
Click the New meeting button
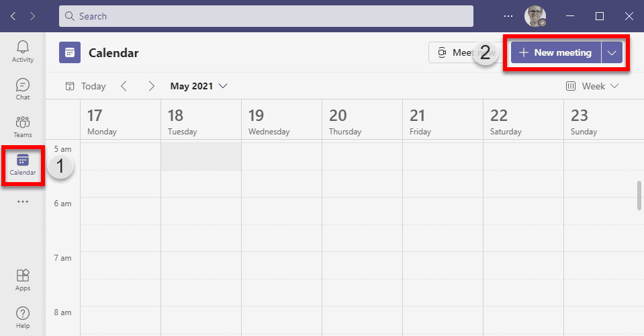pos(555,52)
